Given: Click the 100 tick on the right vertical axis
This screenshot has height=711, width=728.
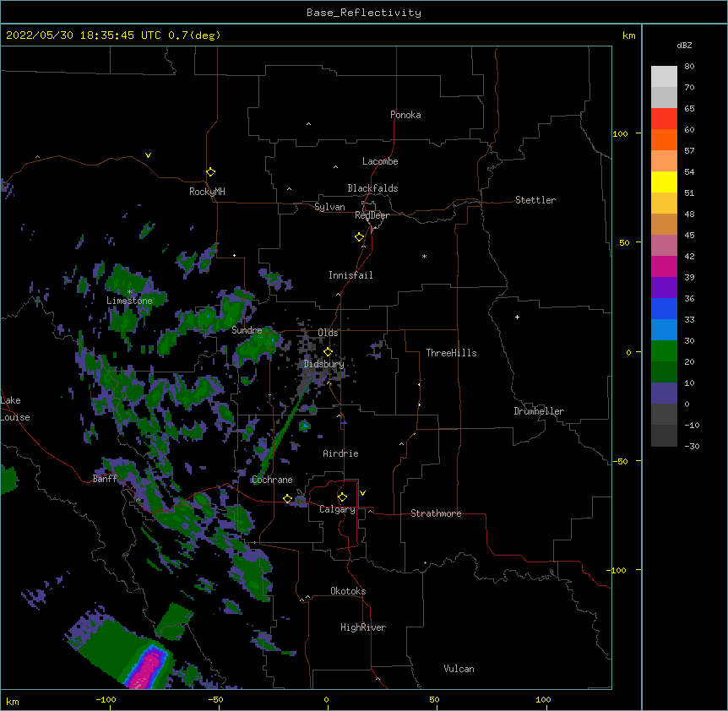Looking at the screenshot, I should click(x=620, y=133).
